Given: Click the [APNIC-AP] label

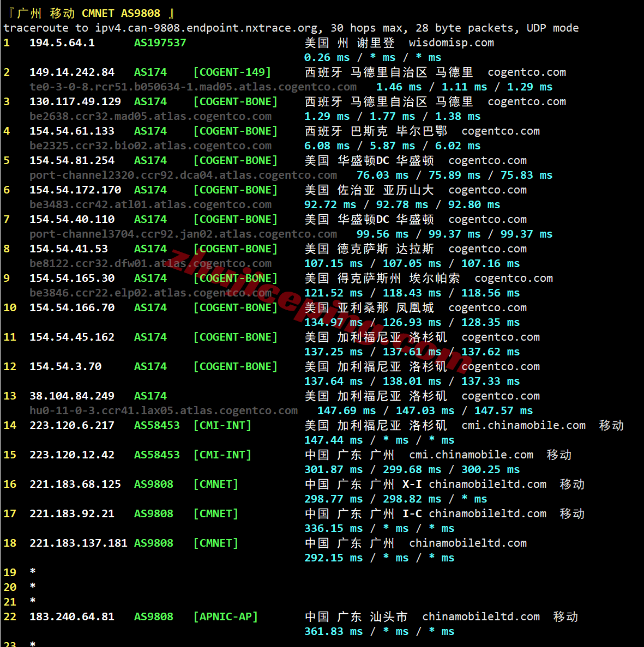Looking at the screenshot, I should pos(226,617).
